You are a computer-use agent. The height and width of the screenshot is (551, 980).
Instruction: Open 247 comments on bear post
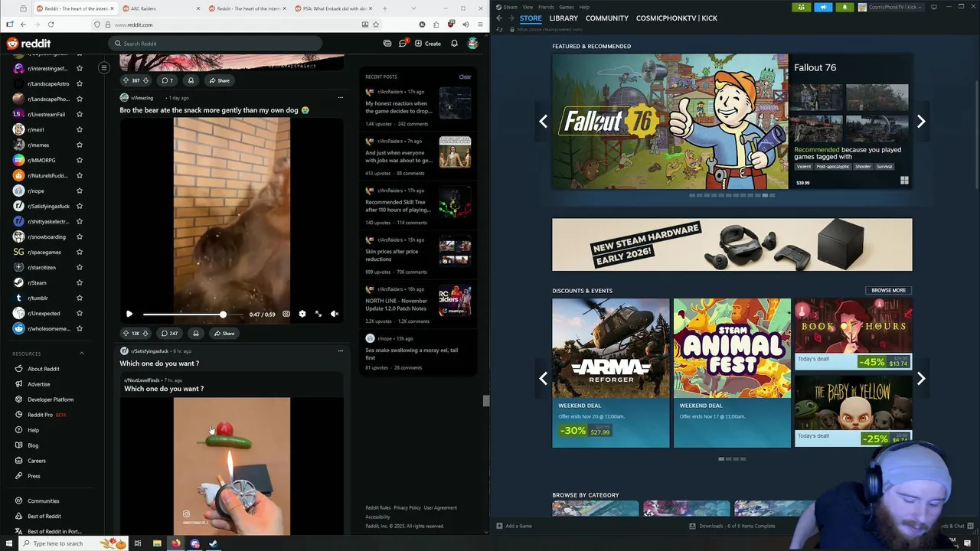click(169, 333)
